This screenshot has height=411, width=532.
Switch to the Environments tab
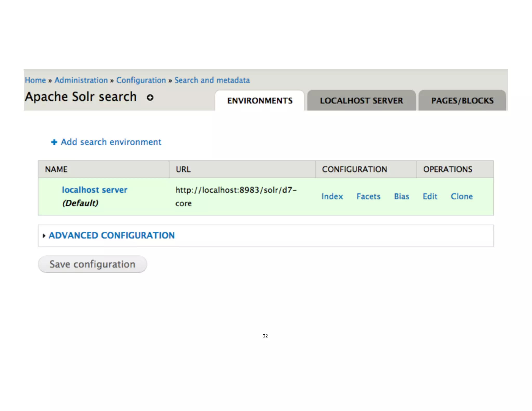pos(260,101)
